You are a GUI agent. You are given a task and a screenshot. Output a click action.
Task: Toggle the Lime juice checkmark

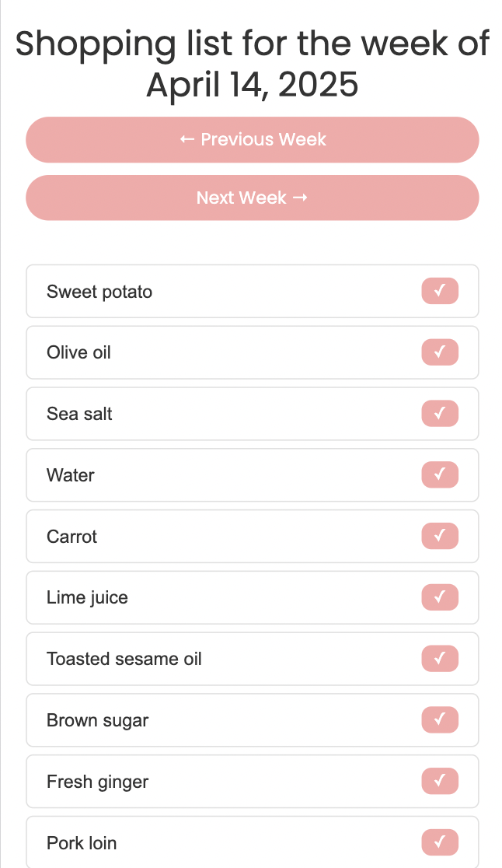pyautogui.click(x=440, y=597)
